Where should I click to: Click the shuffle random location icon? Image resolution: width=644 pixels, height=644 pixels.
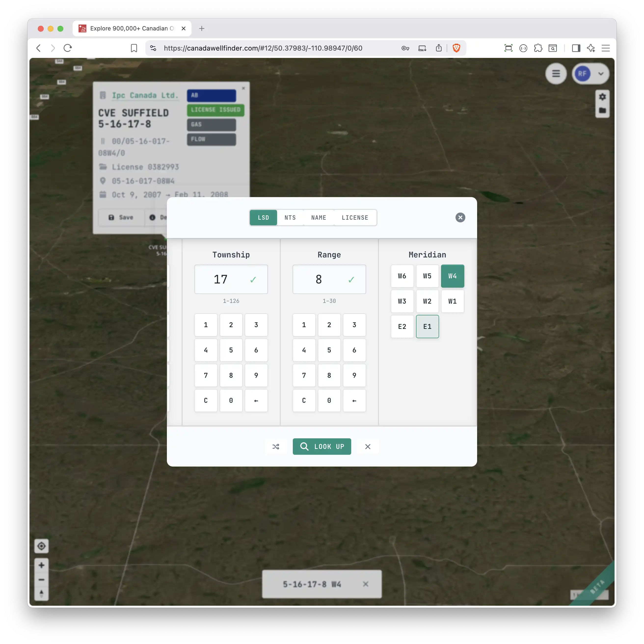pos(276,447)
